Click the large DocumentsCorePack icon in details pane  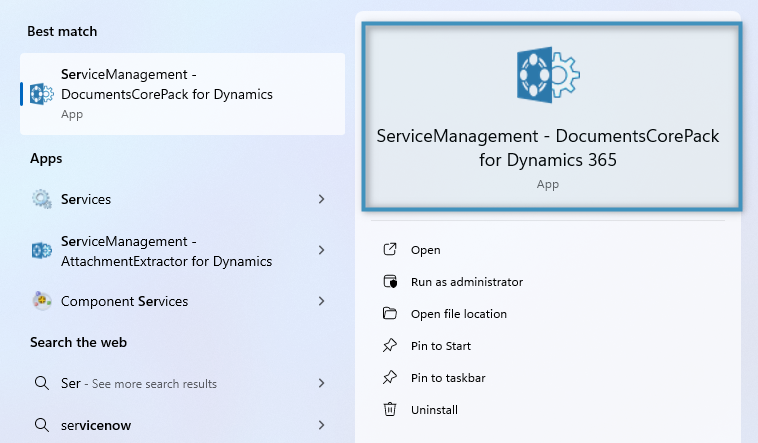click(x=548, y=75)
